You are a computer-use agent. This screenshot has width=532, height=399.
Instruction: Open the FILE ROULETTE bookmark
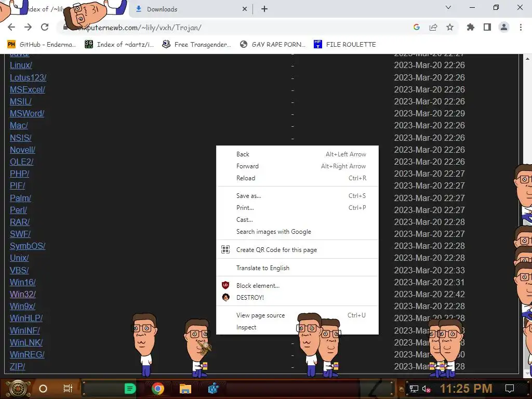point(345,45)
